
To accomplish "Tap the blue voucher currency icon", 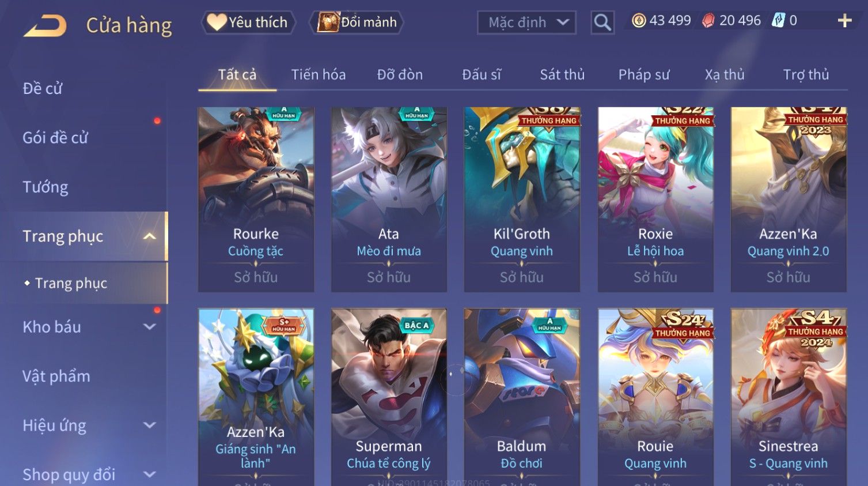I will coord(778,21).
